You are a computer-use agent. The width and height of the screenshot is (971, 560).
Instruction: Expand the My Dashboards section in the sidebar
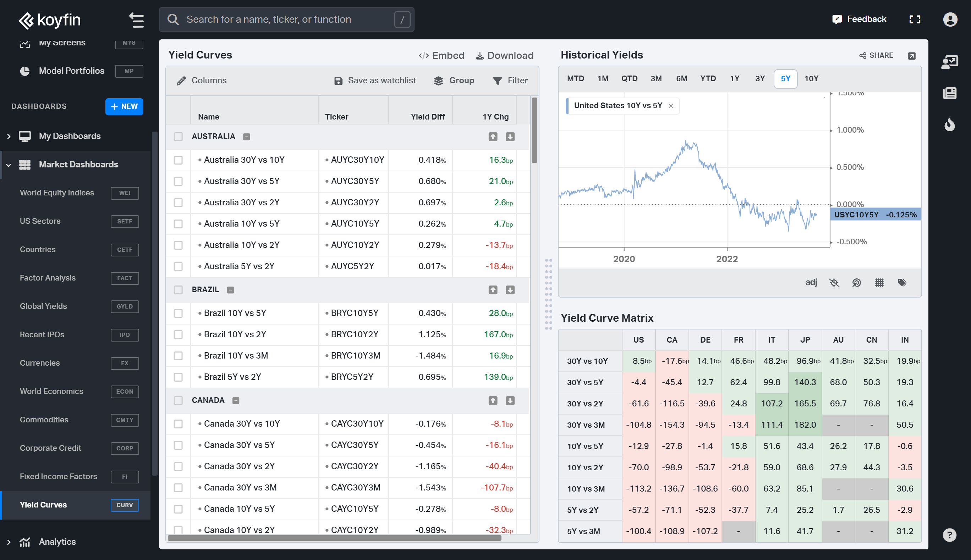(9, 136)
